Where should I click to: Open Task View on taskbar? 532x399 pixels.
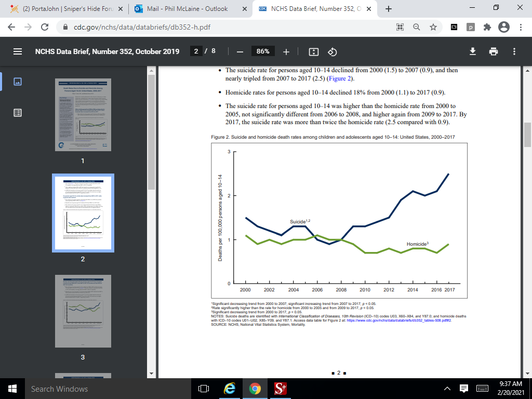pos(204,389)
